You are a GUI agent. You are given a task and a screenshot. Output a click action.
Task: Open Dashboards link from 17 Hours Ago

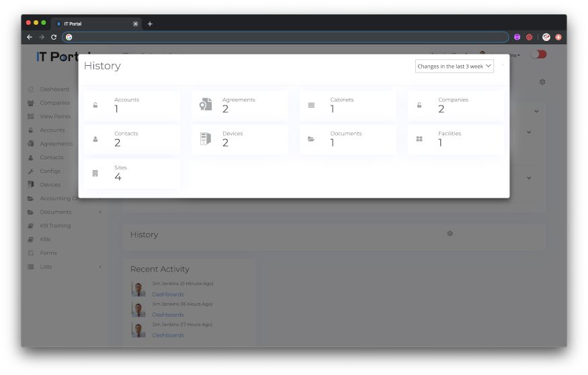(x=168, y=335)
